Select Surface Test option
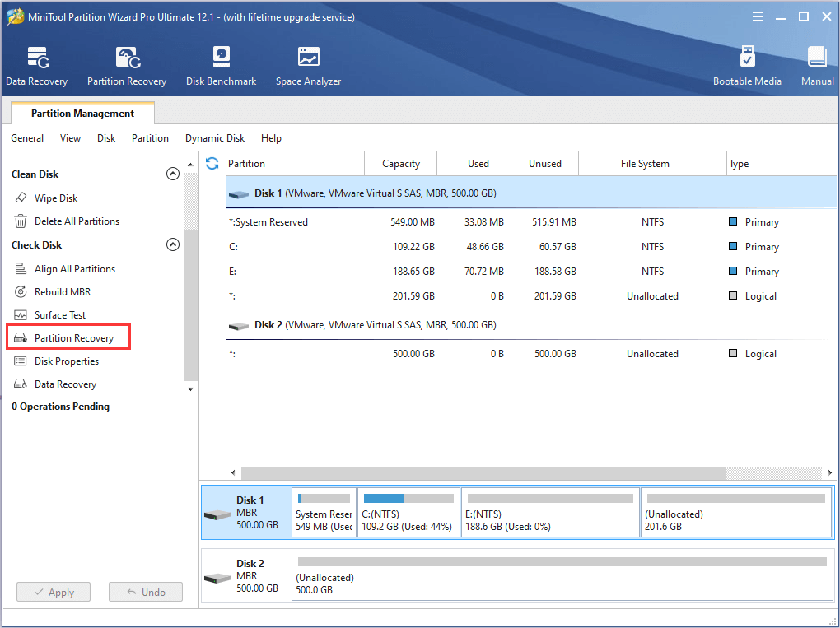Screen dimensions: 840x628 pos(60,314)
